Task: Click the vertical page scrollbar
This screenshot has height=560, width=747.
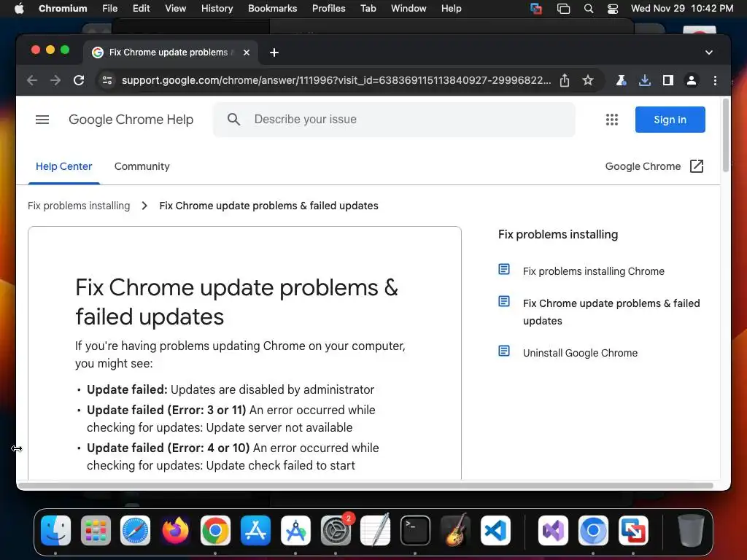Action: pyautogui.click(x=726, y=135)
